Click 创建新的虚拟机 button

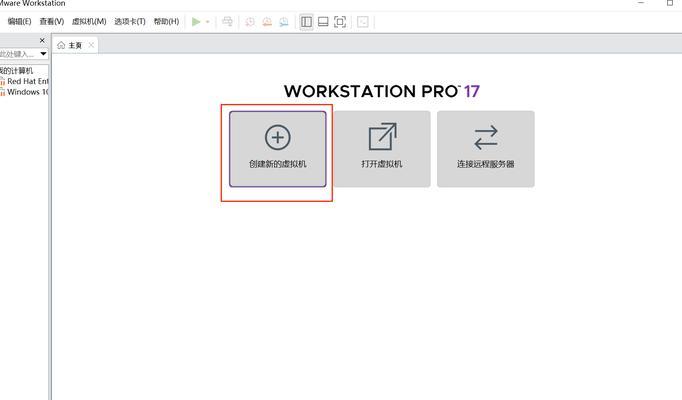coord(277,149)
